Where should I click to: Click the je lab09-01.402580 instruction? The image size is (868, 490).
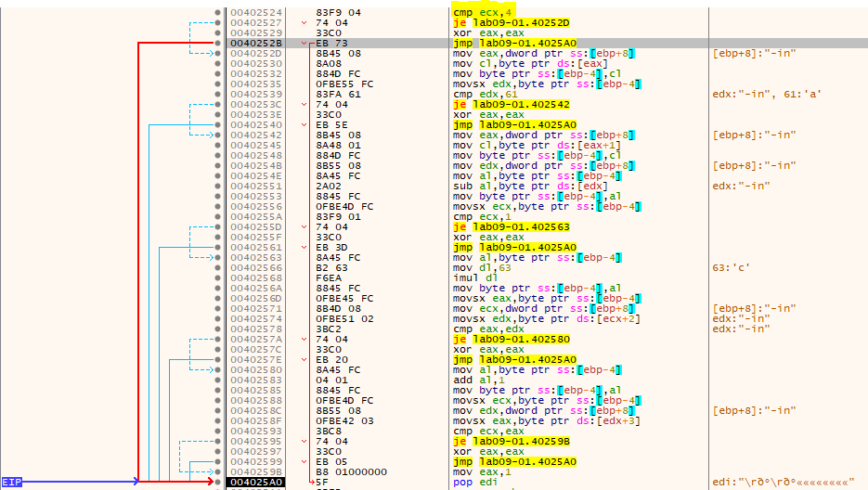pos(511,339)
